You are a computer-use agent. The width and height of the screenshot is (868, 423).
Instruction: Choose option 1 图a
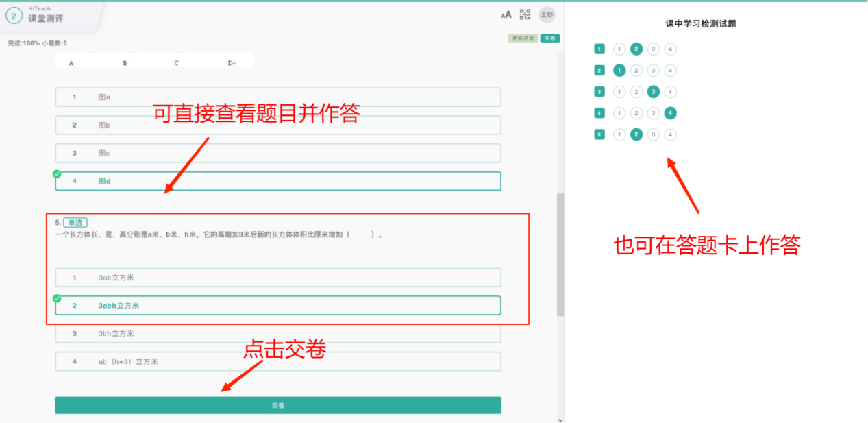point(277,97)
